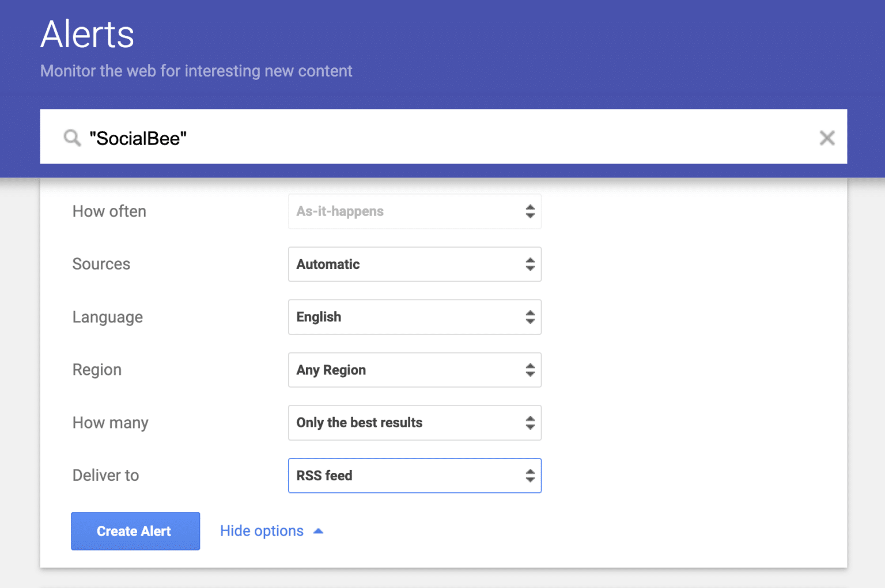Screen dimensions: 885x588
Task: Click the Create Alert button
Action: [x=135, y=531]
